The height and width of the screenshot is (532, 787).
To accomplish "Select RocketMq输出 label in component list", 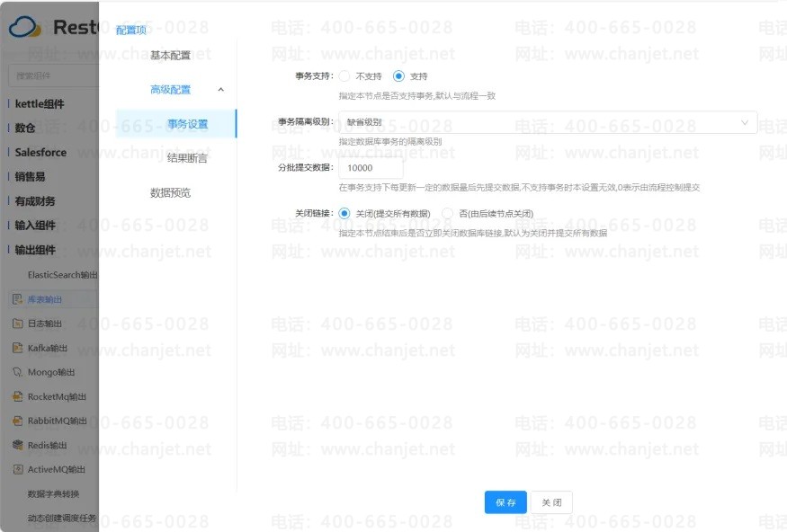I will click(x=57, y=396).
